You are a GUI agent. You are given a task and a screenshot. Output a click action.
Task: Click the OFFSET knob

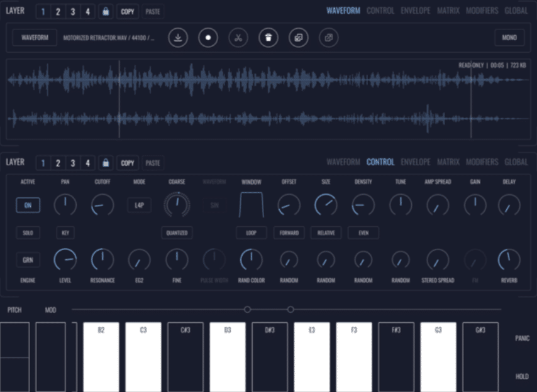(289, 205)
